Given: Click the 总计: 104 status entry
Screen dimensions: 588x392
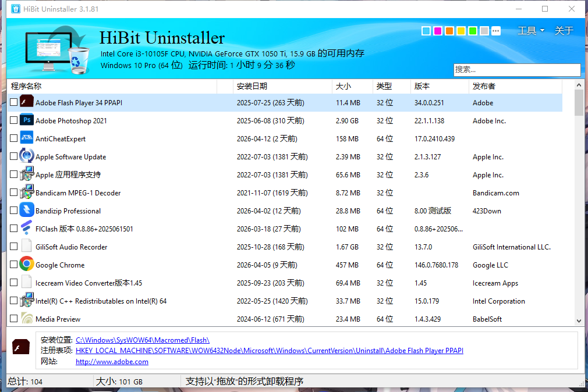Looking at the screenshot, I should 25,382.
